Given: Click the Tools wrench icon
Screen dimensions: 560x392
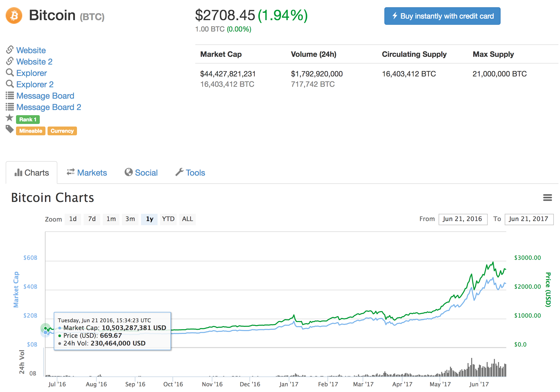Looking at the screenshot, I should (x=179, y=172).
